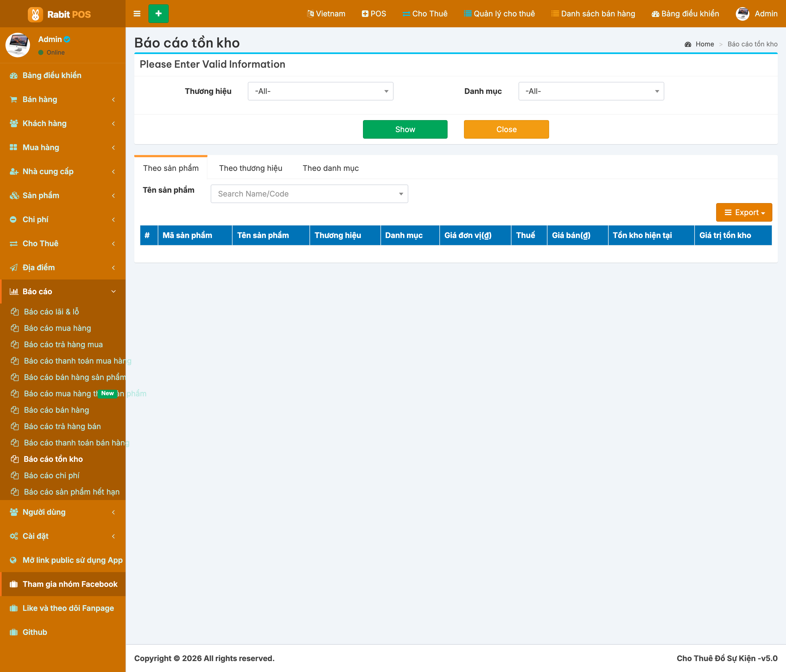Image resolution: width=786 pixels, height=672 pixels.
Task: Open the Export dropdown button
Action: 744,212
